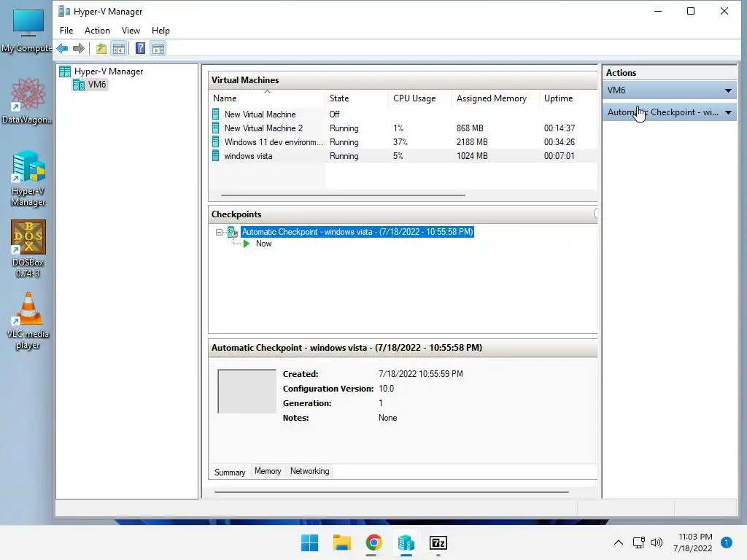Image resolution: width=747 pixels, height=560 pixels.
Task: Open the File menu
Action: pos(66,31)
